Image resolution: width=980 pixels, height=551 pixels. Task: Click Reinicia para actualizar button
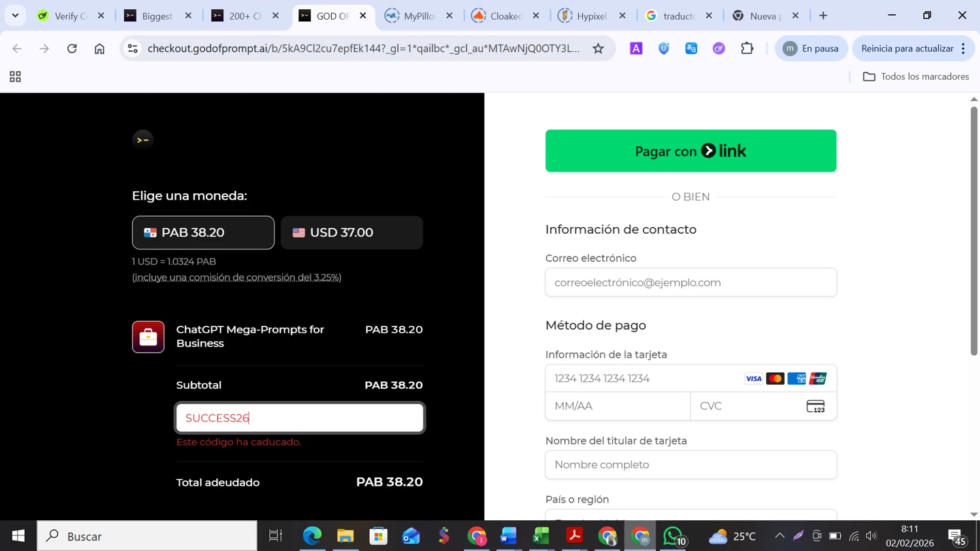pyautogui.click(x=907, y=48)
